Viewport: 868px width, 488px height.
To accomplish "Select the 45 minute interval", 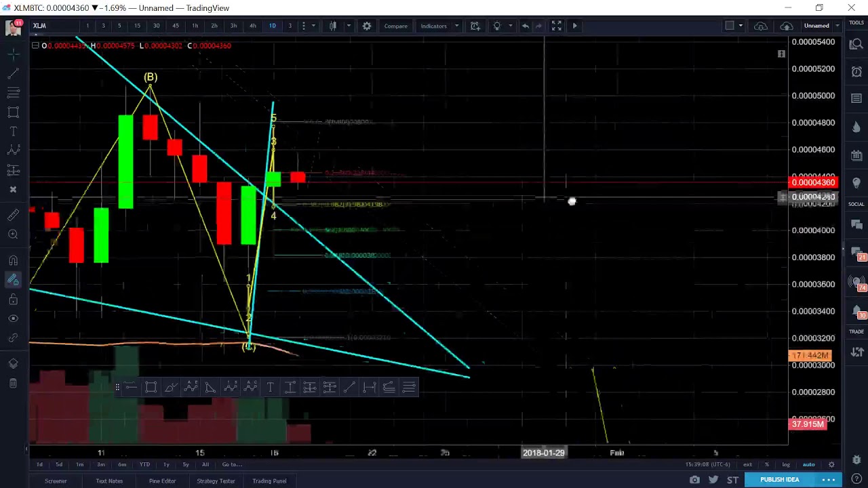I will (x=176, y=26).
